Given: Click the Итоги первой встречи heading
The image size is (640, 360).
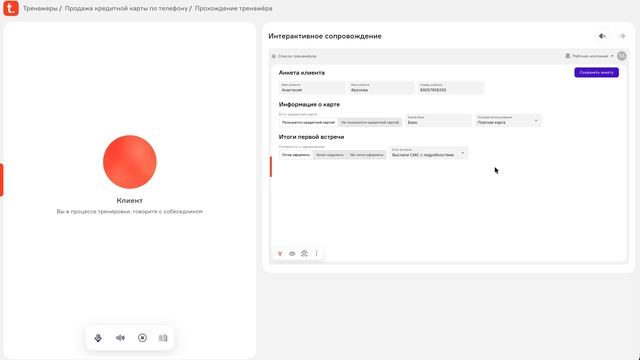Looking at the screenshot, I should click(x=311, y=137).
